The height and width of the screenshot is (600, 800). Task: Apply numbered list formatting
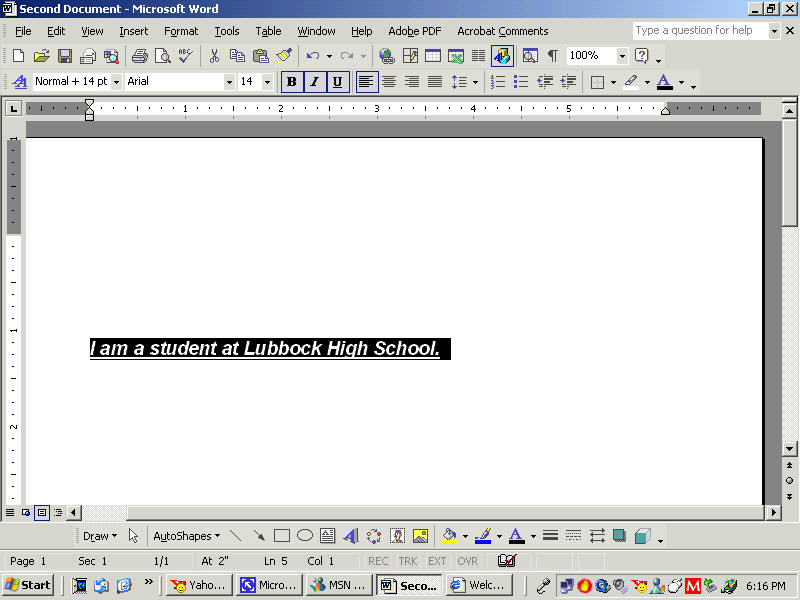point(497,82)
